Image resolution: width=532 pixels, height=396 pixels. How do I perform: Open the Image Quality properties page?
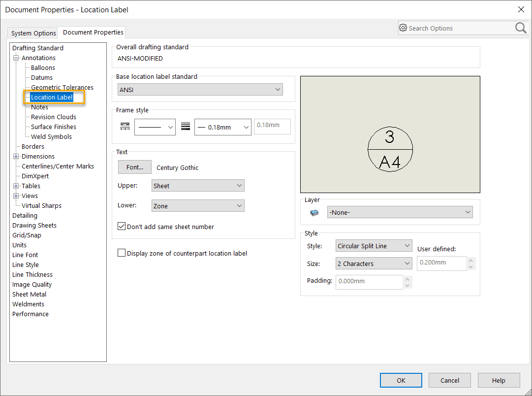(x=32, y=284)
